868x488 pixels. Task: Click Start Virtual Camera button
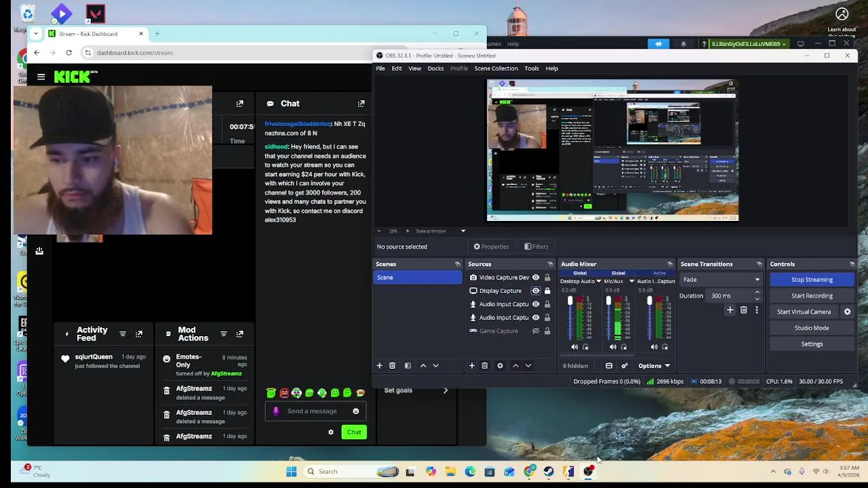804,312
